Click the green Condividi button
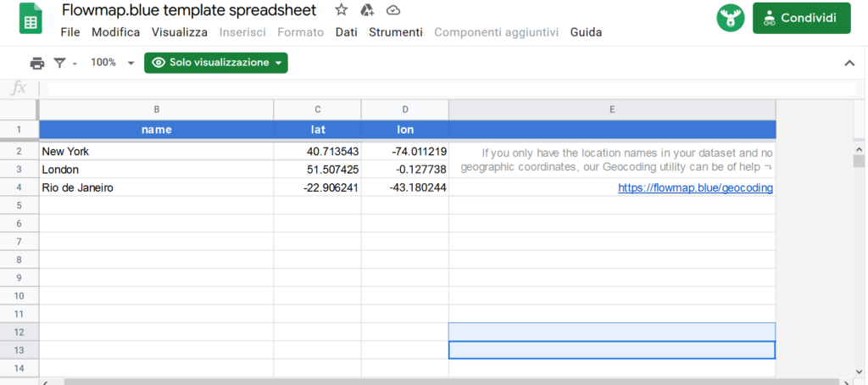This screenshot has height=385, width=868. click(801, 18)
